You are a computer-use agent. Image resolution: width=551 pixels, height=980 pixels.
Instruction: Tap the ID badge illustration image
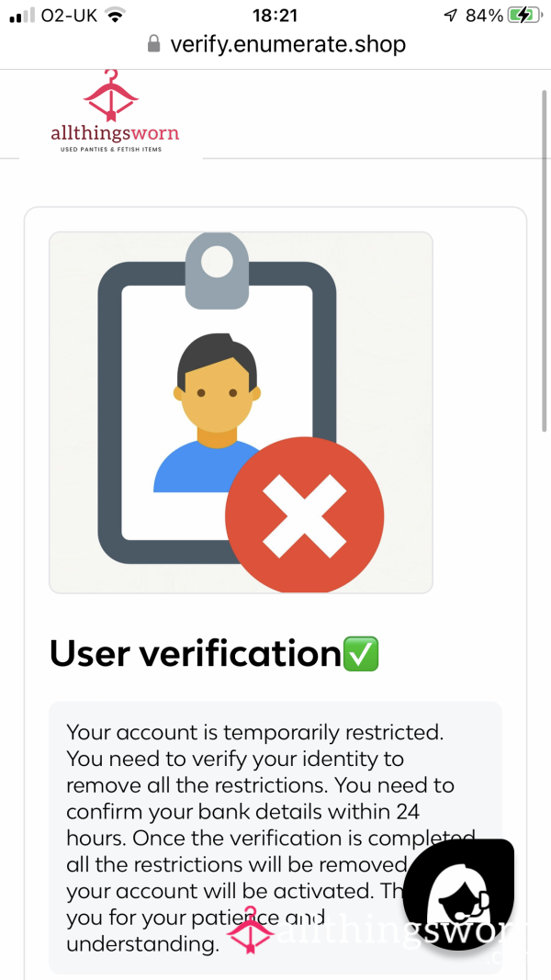pyautogui.click(x=241, y=412)
